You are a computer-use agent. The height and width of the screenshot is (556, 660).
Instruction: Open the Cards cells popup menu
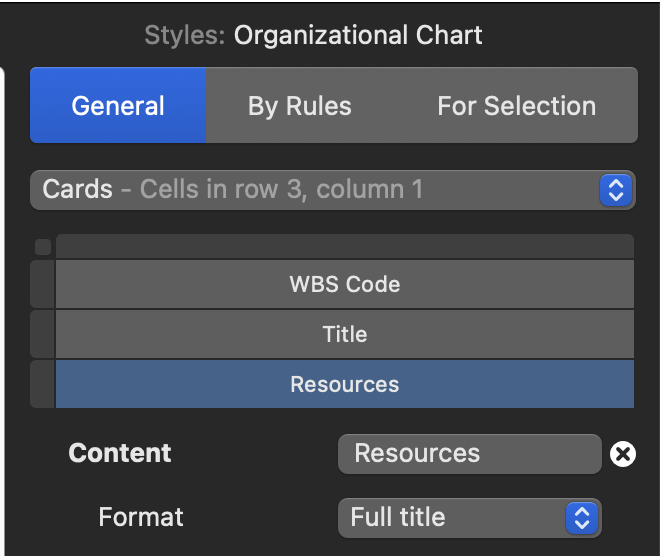(333, 190)
